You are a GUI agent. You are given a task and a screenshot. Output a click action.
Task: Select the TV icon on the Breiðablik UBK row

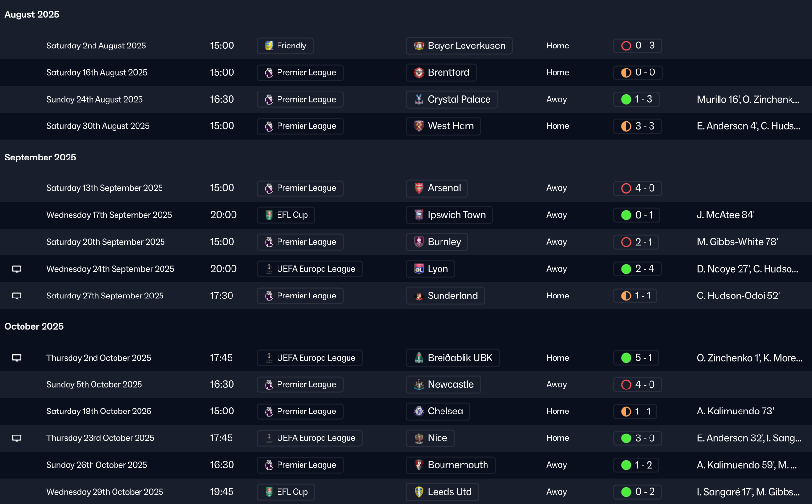coord(17,358)
